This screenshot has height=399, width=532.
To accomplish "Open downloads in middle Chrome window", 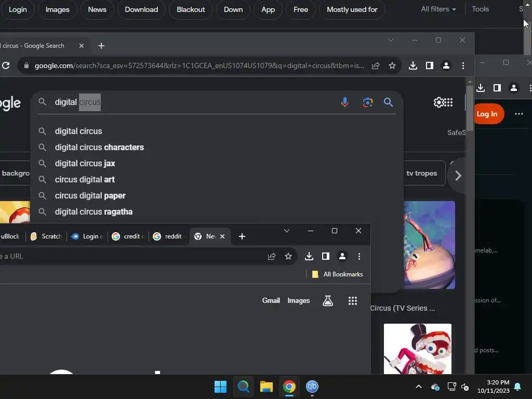I will pos(413,65).
